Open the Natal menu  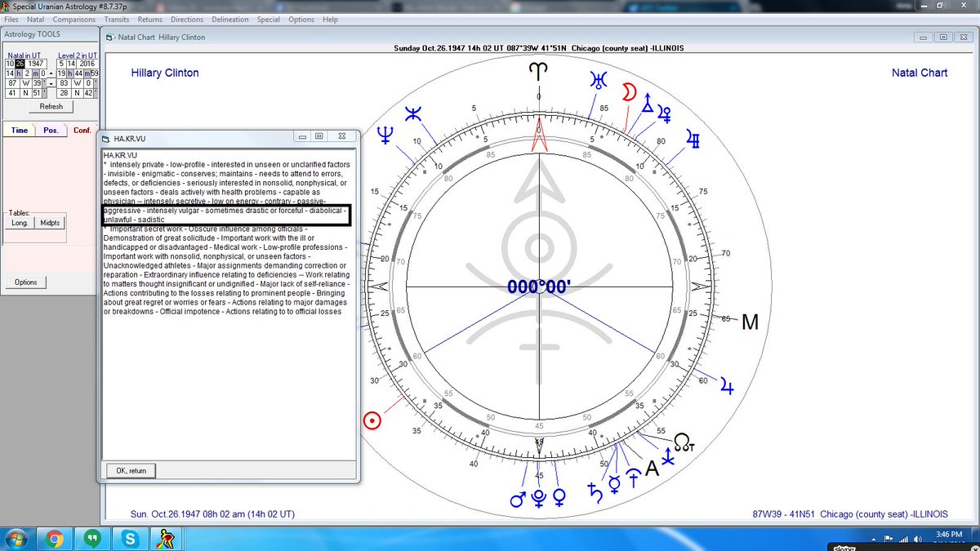pyautogui.click(x=36, y=19)
